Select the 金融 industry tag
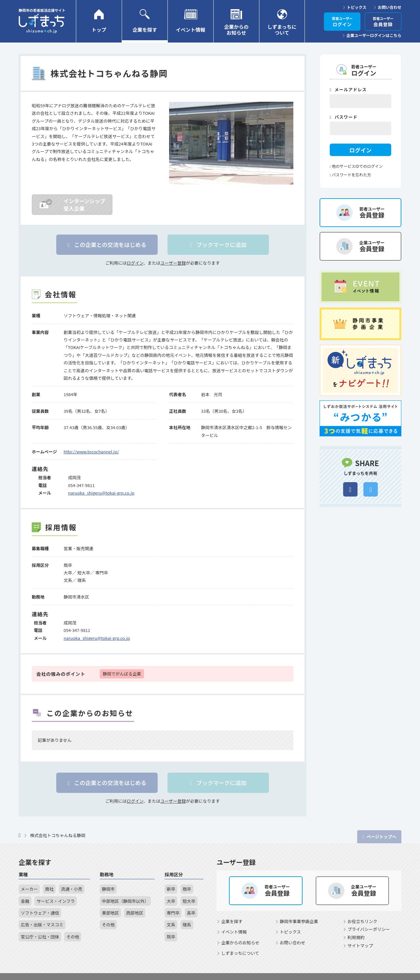This screenshot has width=420, height=980. (25, 901)
